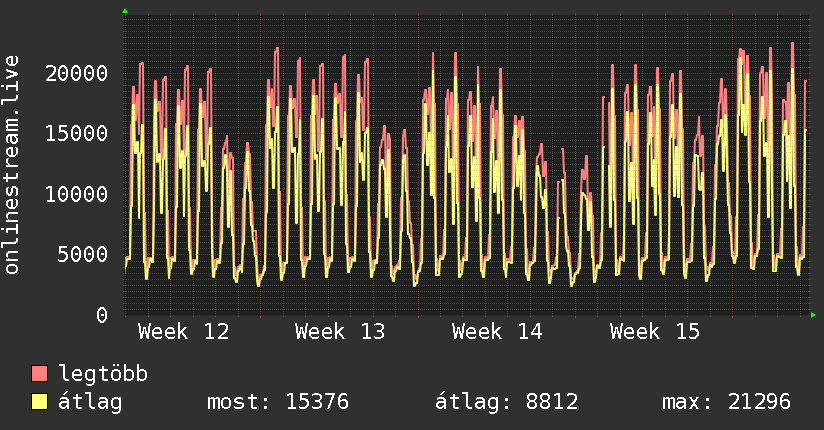
Task: Click the Week 12 axis label
Action: point(183,332)
